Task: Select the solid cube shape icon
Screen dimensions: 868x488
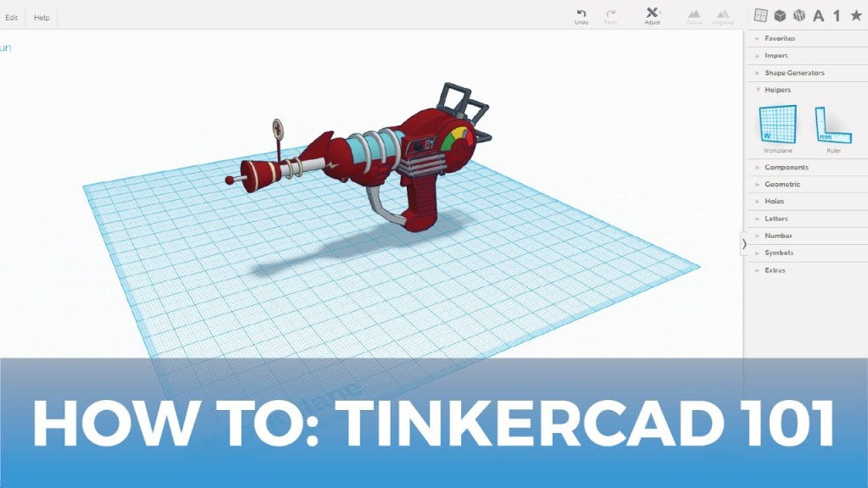Action: pos(780,15)
